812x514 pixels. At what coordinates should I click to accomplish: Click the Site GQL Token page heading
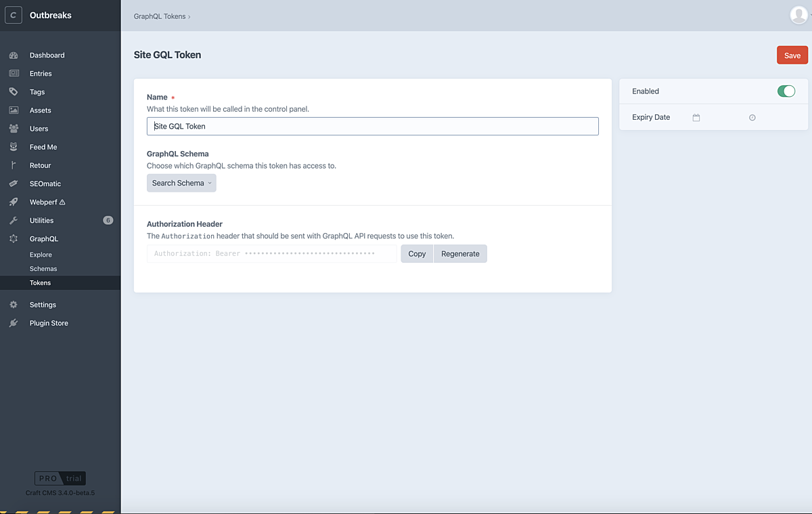[x=167, y=55]
